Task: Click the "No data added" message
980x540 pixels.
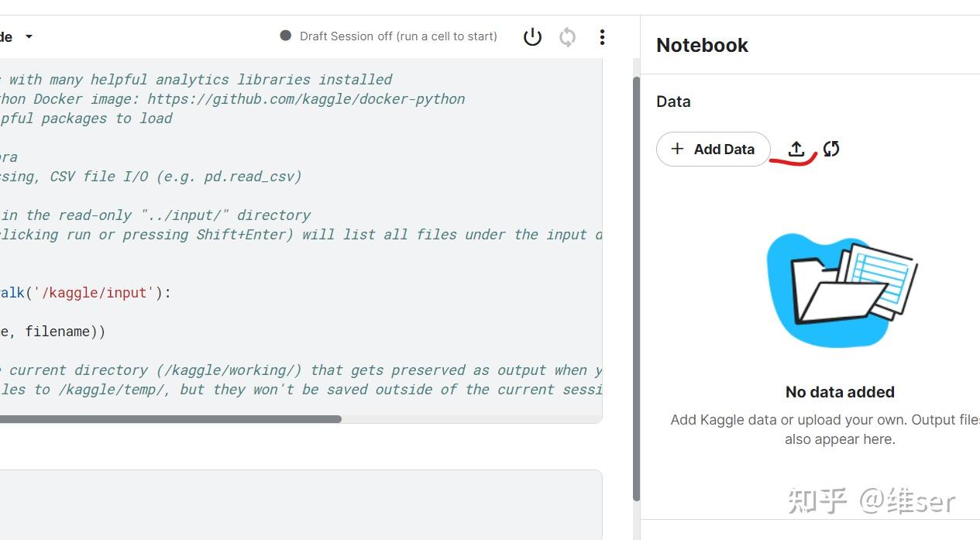Action: pos(840,392)
